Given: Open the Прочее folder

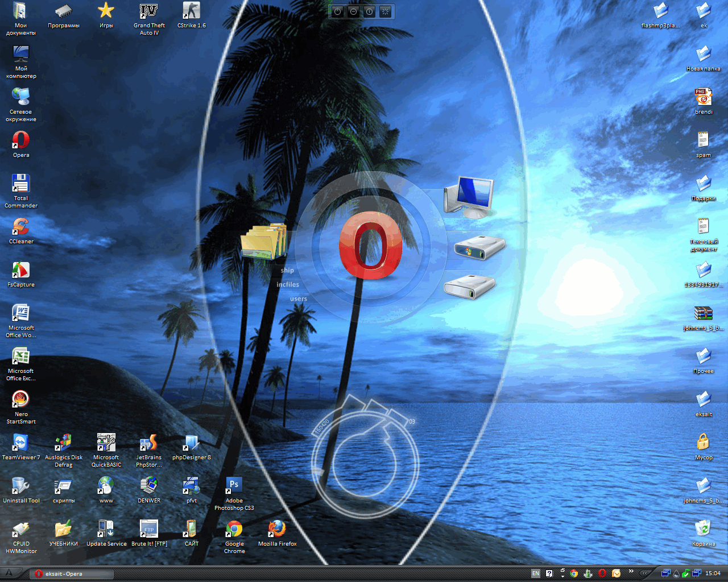Looking at the screenshot, I should coord(704,360).
